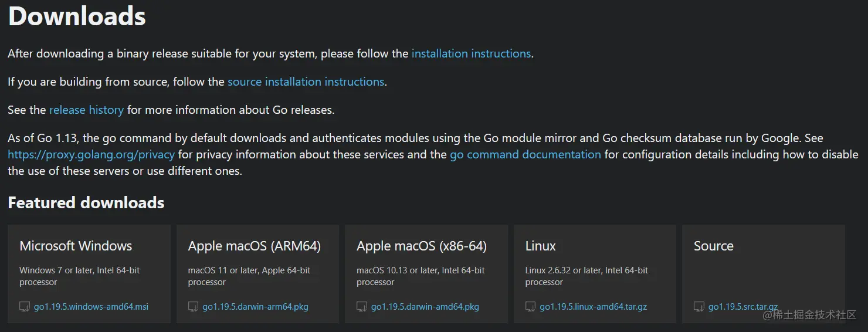Select the Source download card title
The image size is (868, 332).
click(x=713, y=246)
